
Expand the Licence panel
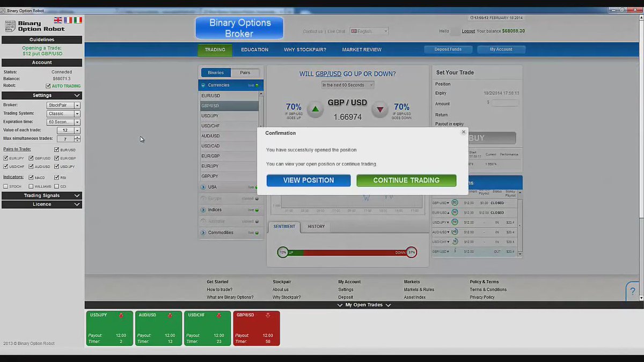(x=42, y=204)
